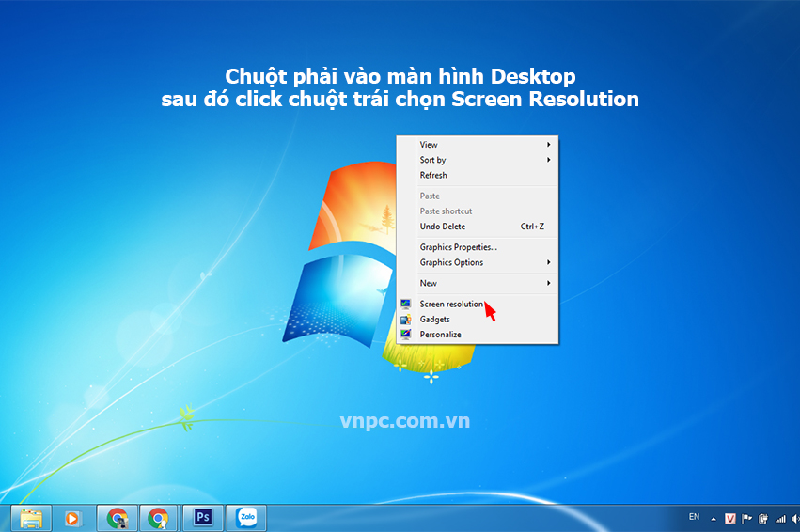
Task: Select Paste shortcut in the context menu
Action: tap(478, 211)
